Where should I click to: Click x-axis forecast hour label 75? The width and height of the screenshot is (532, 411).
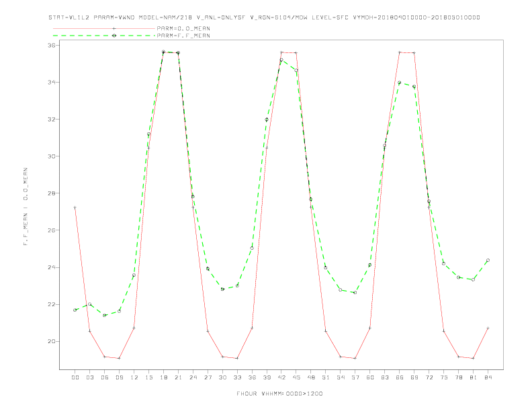(x=444, y=377)
